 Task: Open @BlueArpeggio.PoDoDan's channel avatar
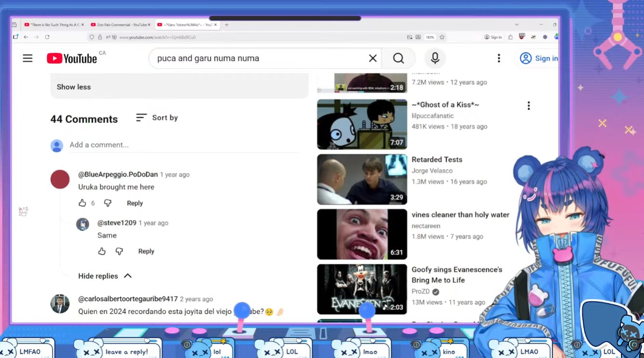point(60,179)
